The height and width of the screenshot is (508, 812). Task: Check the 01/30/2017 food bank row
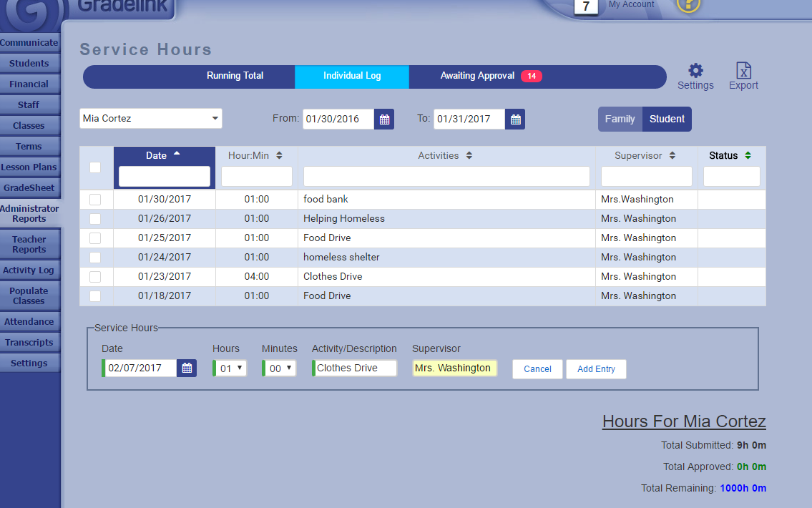(95, 200)
